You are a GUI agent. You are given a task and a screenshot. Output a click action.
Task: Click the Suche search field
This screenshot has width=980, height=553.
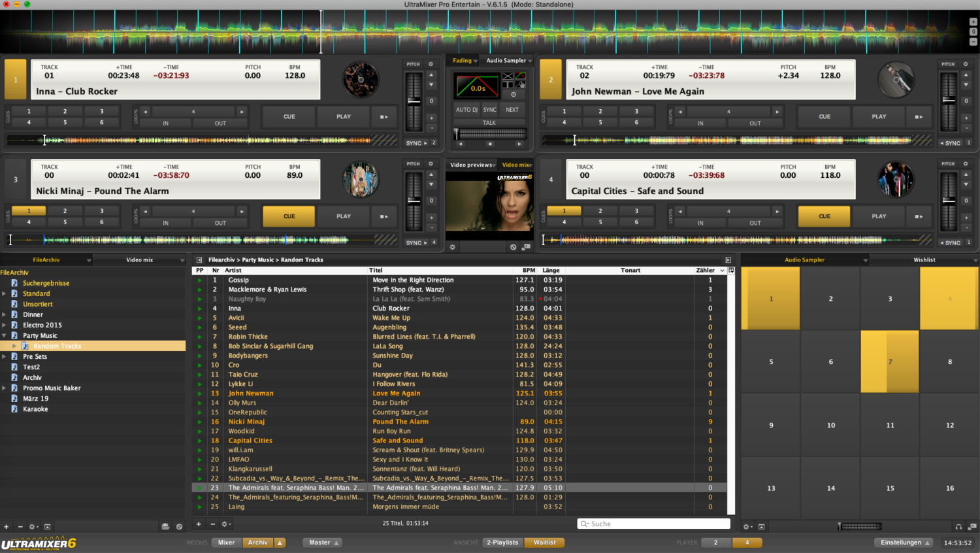pyautogui.click(x=653, y=524)
